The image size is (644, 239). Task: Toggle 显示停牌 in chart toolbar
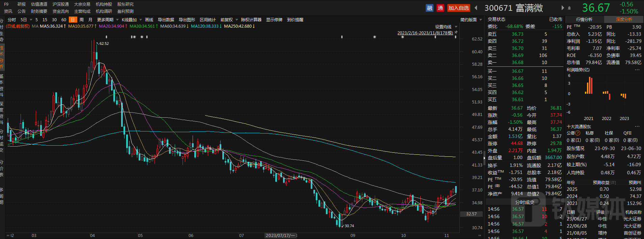pyautogui.click(x=274, y=20)
